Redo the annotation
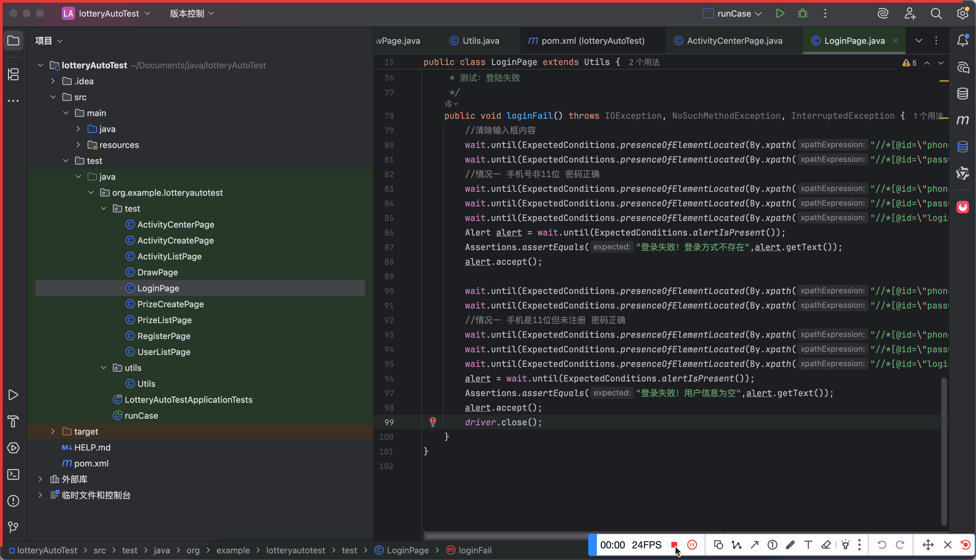The image size is (976, 560). (x=900, y=545)
